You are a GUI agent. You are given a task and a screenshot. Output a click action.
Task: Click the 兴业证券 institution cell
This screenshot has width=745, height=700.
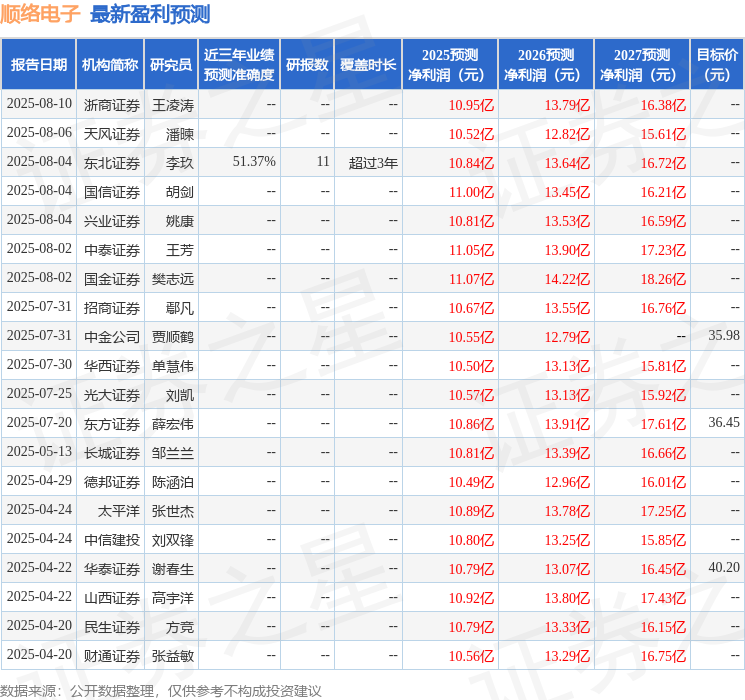112,221
